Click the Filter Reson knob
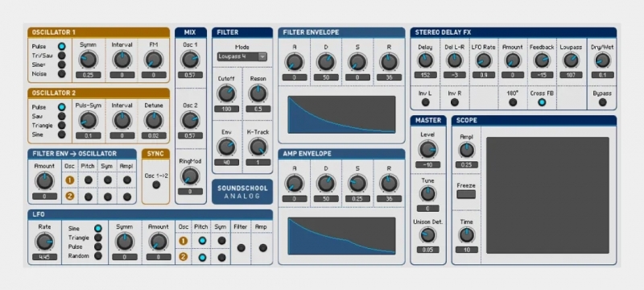Screen dimensions: 644x290 tap(258, 93)
